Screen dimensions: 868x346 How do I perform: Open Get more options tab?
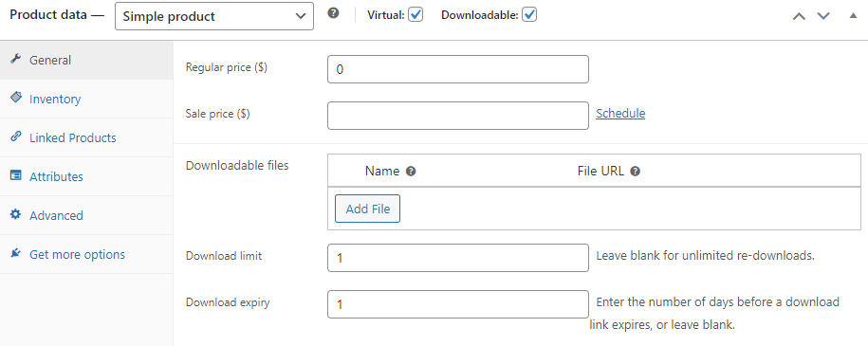pos(86,254)
